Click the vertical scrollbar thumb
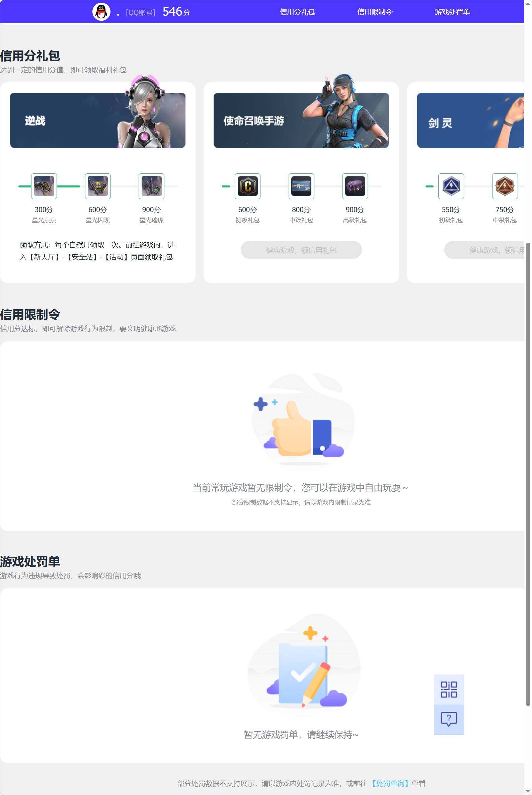Image resolution: width=532 pixels, height=795 pixels. pyautogui.click(x=528, y=474)
